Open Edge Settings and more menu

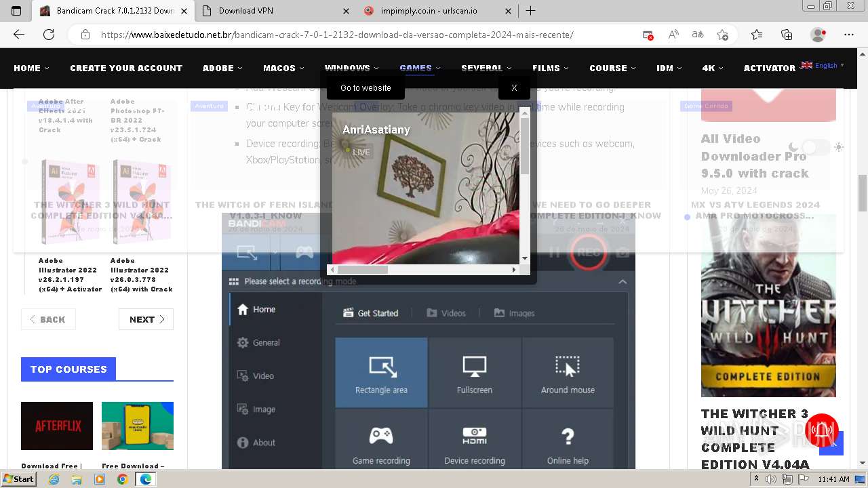click(849, 35)
